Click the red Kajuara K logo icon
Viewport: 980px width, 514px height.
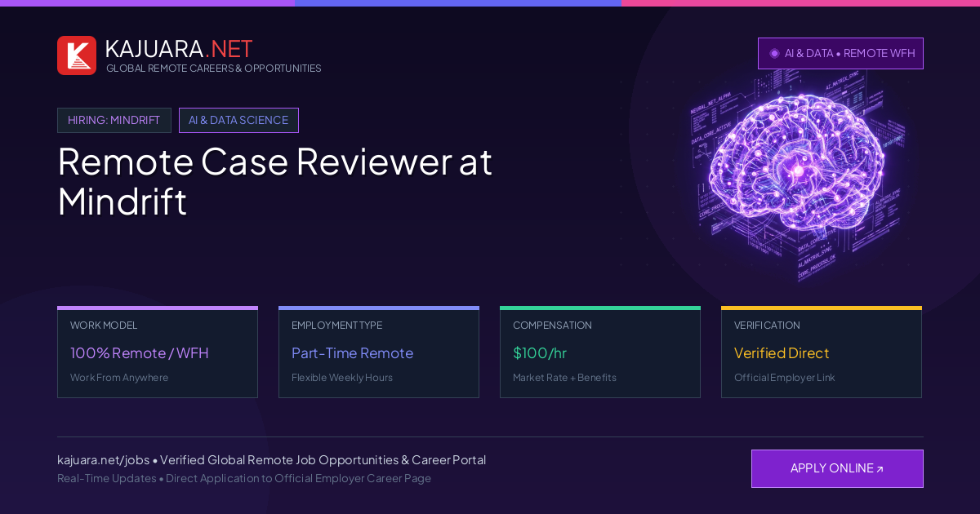pyautogui.click(x=77, y=55)
